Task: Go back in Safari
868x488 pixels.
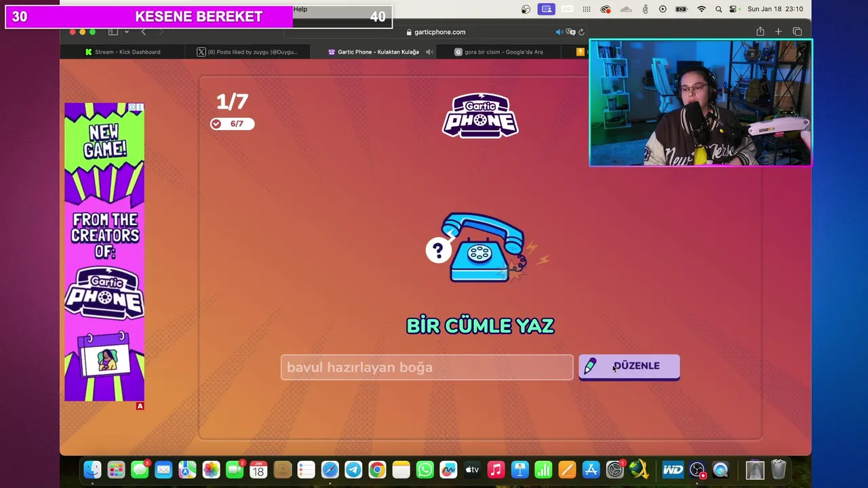Action: tap(143, 32)
